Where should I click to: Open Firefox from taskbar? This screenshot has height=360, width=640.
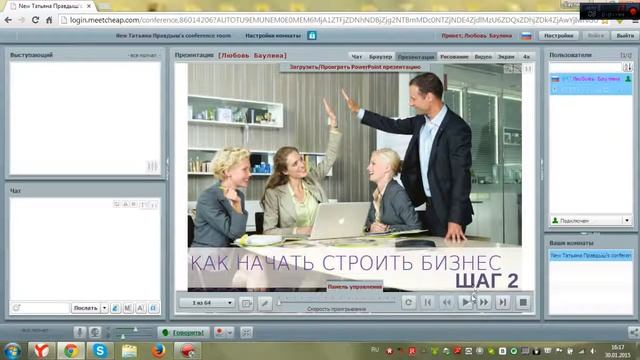[x=158, y=351]
